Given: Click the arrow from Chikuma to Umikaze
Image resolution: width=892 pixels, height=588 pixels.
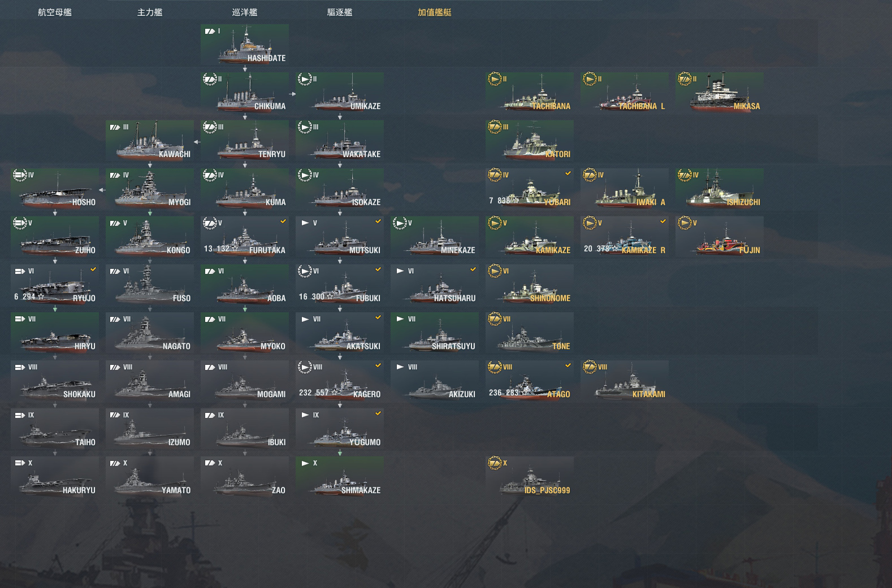Looking at the screenshot, I should pyautogui.click(x=292, y=94).
